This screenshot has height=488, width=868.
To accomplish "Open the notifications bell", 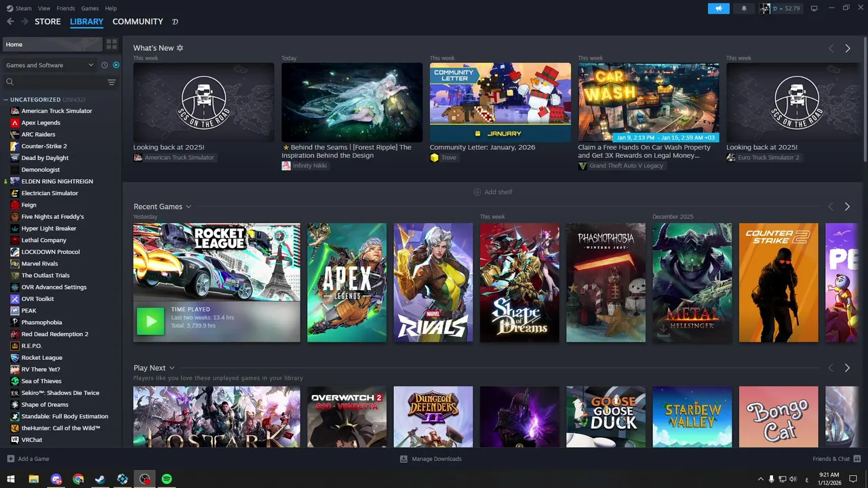I will (x=744, y=8).
